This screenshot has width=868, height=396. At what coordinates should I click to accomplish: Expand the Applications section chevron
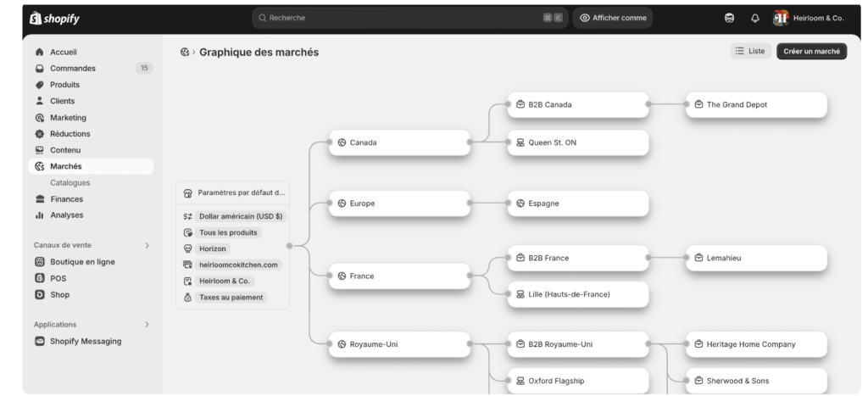pyautogui.click(x=147, y=325)
